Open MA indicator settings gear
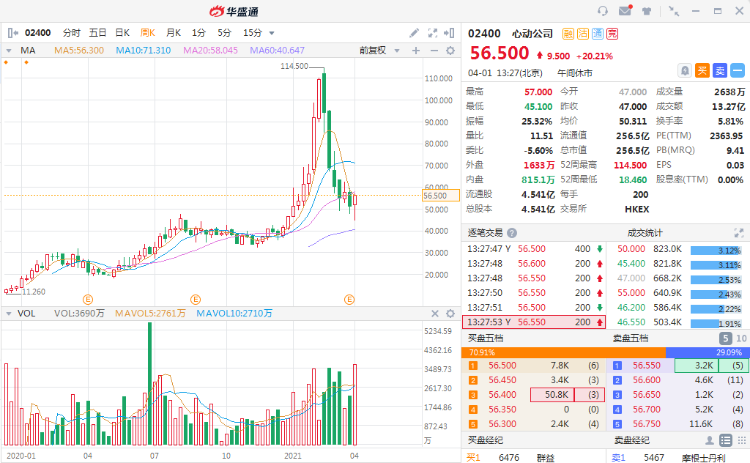Screen dimensions: 750x463 [450, 50]
